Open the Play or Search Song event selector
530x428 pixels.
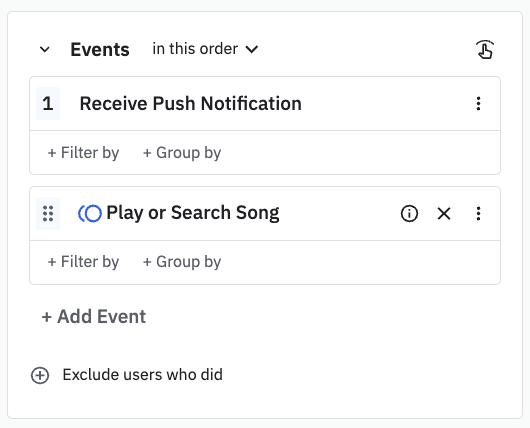pyautogui.click(x=193, y=213)
